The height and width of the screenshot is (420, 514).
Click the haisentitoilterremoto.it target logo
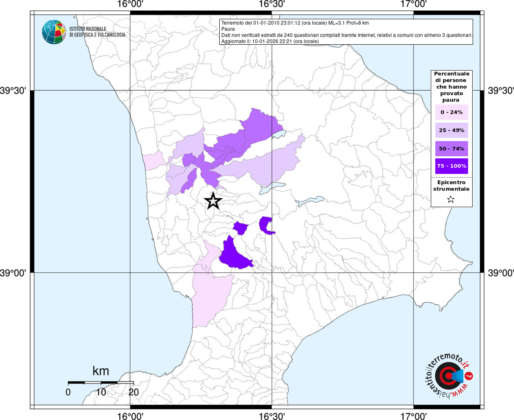[x=449, y=376]
